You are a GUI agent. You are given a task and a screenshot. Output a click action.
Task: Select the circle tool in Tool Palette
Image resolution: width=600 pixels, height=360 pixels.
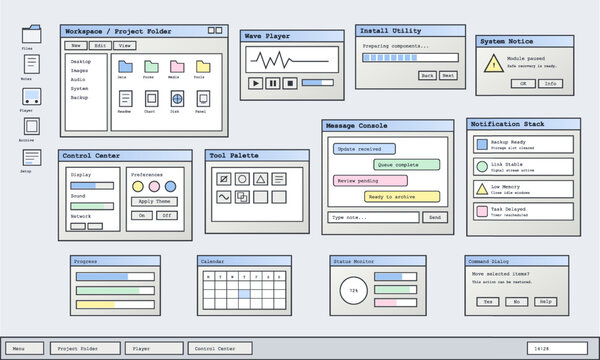click(x=242, y=179)
